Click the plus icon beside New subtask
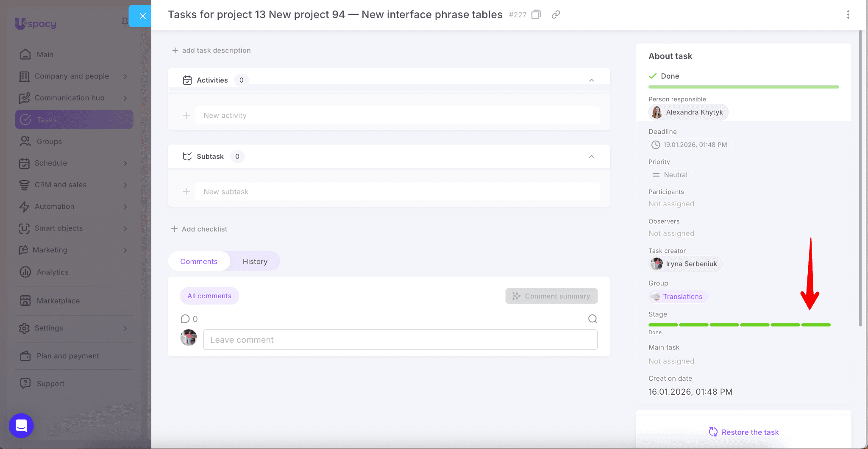This screenshot has width=868, height=449. [186, 191]
